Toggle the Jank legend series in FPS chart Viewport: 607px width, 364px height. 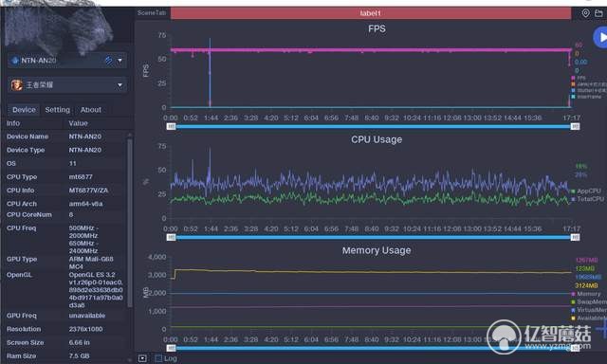tap(588, 84)
